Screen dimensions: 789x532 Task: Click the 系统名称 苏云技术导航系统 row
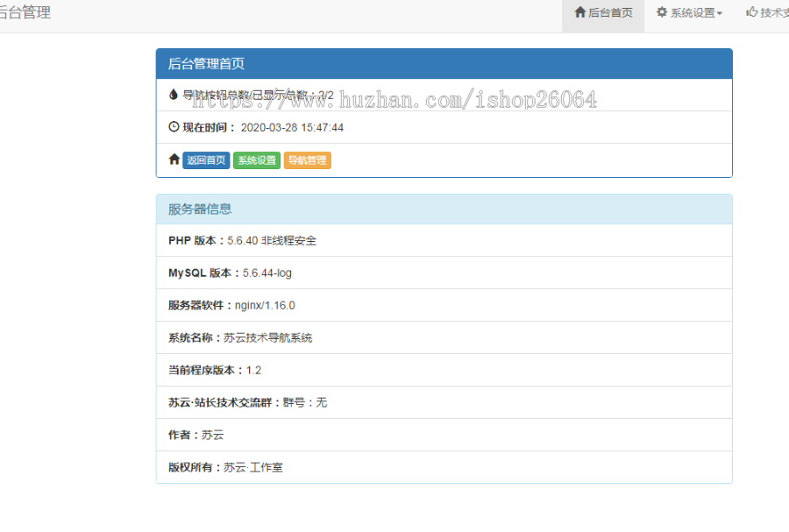point(444,338)
